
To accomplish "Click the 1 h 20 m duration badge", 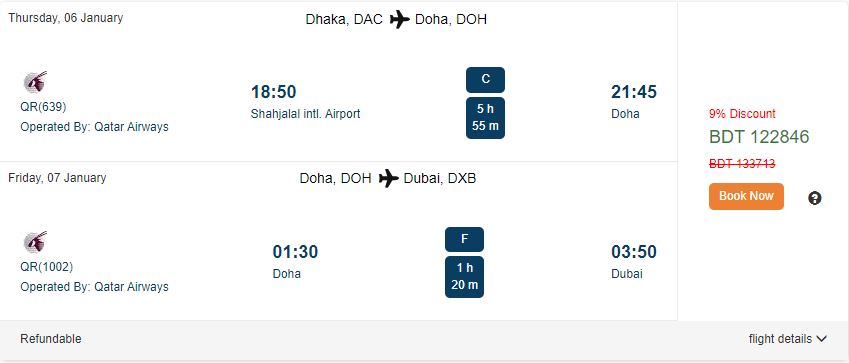I will pyautogui.click(x=464, y=277).
